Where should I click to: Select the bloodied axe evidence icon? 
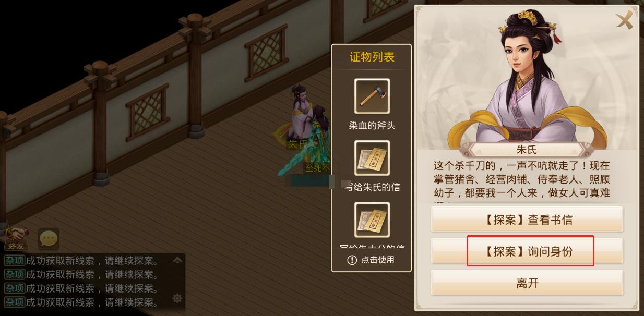[372, 96]
